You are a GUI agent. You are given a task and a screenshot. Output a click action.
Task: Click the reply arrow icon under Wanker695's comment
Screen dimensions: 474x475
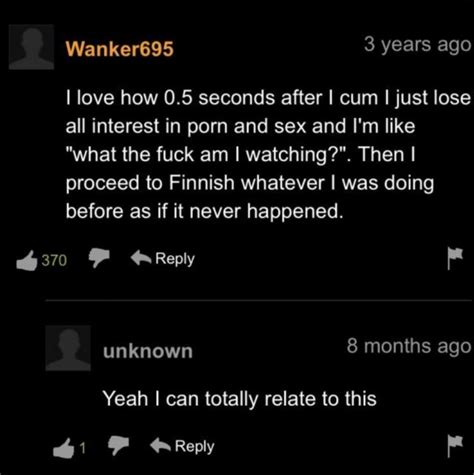(141, 258)
